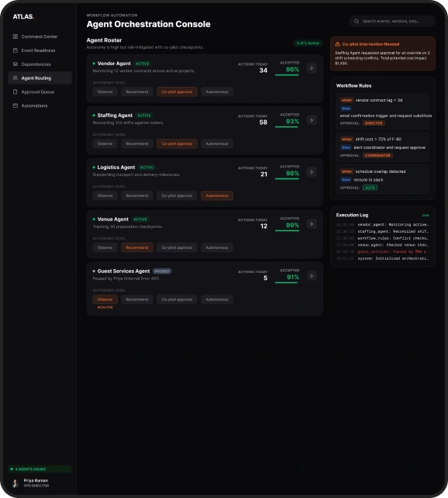Set Venue Agent autonomy to Observe
This screenshot has height=498, width=448.
pos(105,247)
